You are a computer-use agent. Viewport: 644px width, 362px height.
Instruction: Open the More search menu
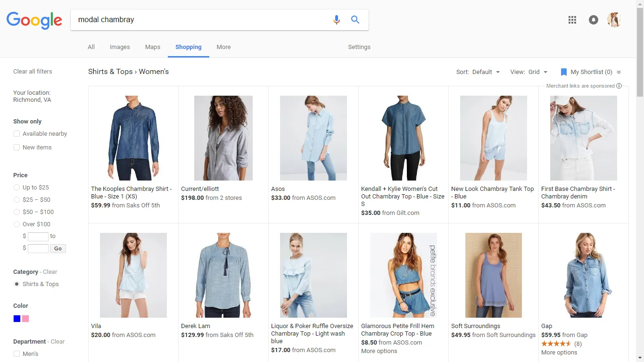[x=223, y=47]
